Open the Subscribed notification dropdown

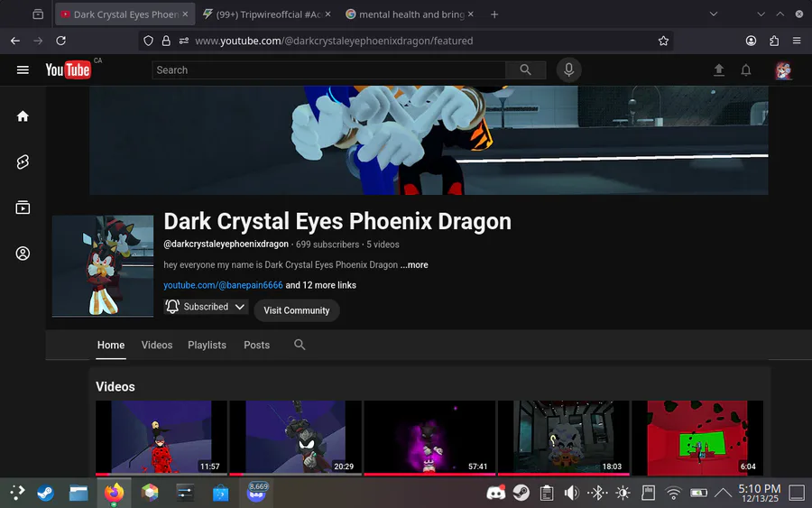pos(206,307)
